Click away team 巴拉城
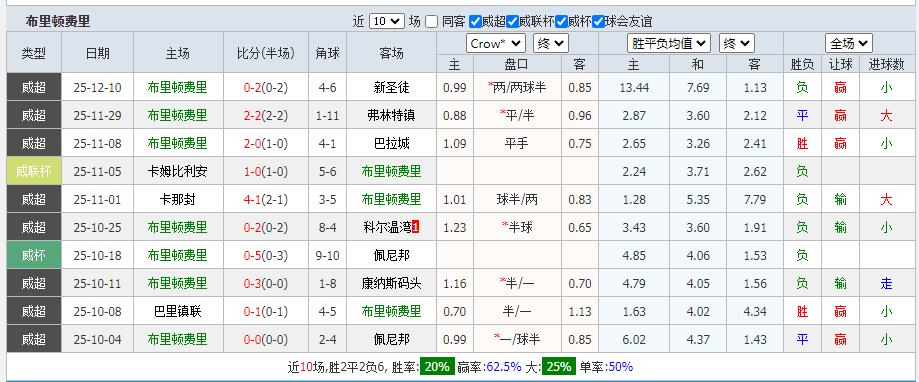This screenshot has width=919, height=382. [391, 144]
